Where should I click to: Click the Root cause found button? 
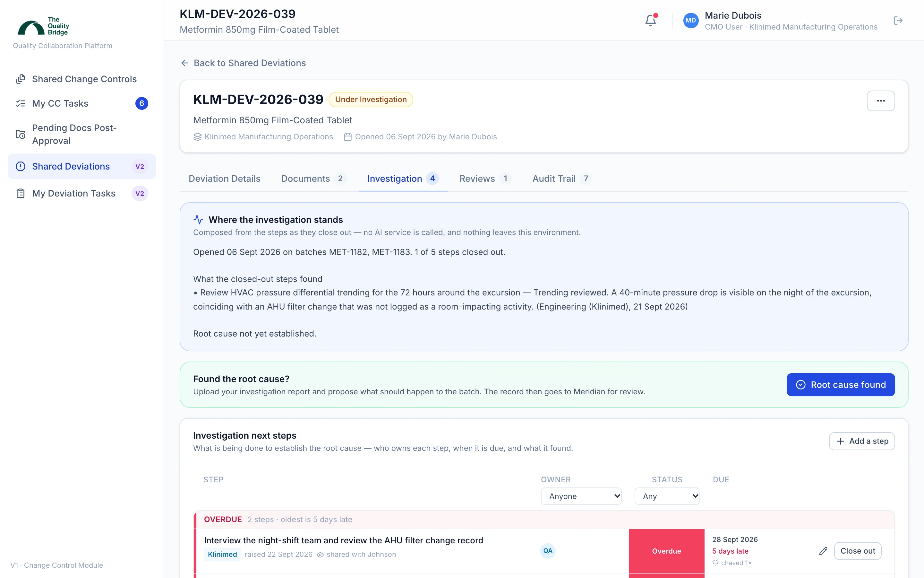(x=840, y=385)
